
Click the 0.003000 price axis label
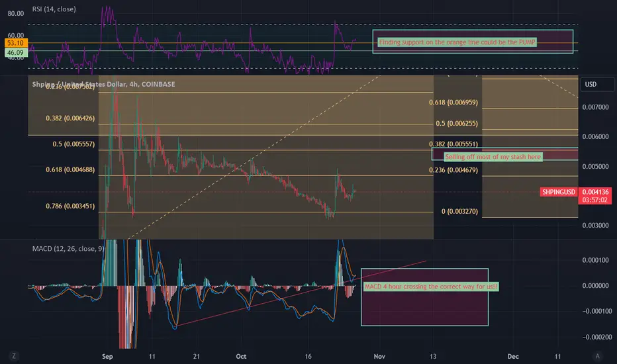[595, 226]
